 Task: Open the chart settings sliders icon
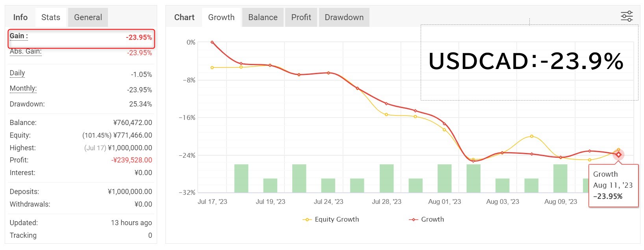627,16
